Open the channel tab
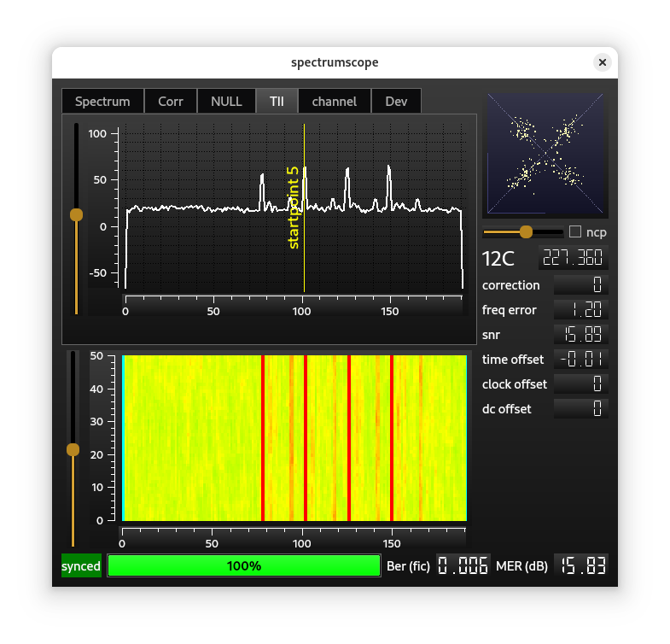The height and width of the screenshot is (644, 670). 334,102
